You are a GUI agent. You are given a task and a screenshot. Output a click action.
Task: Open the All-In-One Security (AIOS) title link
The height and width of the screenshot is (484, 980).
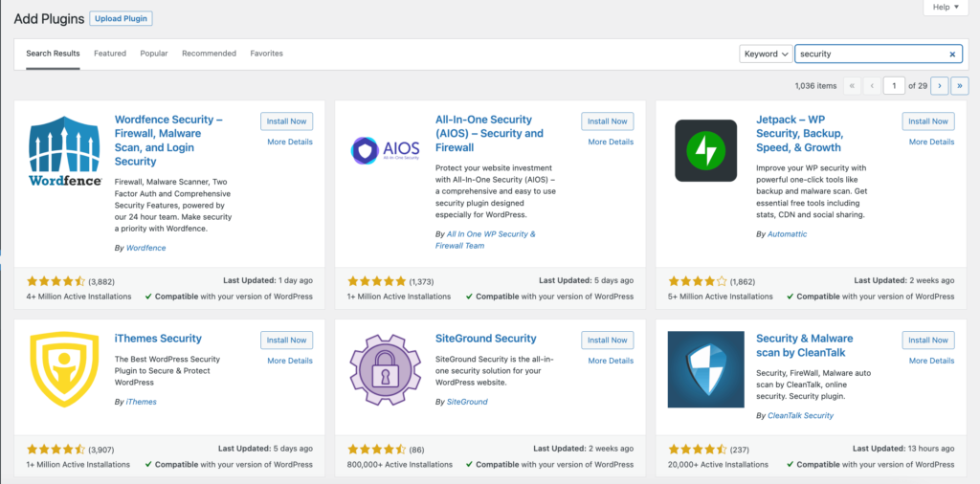click(x=489, y=134)
